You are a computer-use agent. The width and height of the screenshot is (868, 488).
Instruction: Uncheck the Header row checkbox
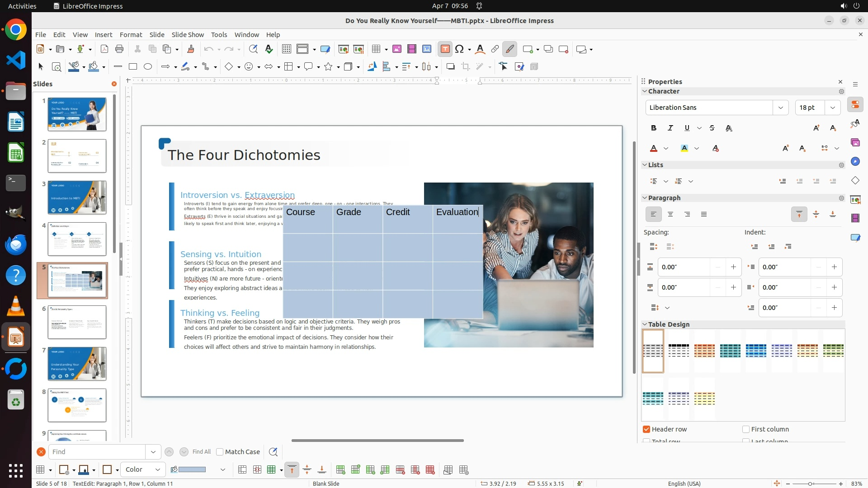646,429
